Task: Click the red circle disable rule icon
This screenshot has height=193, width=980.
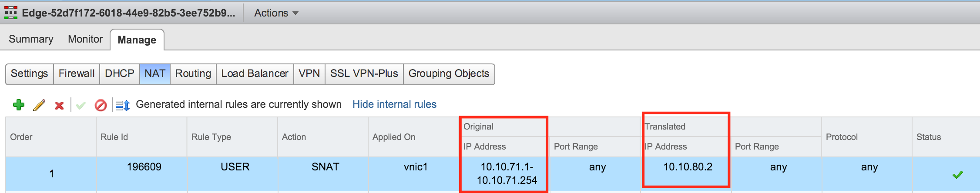Action: pyautogui.click(x=101, y=105)
